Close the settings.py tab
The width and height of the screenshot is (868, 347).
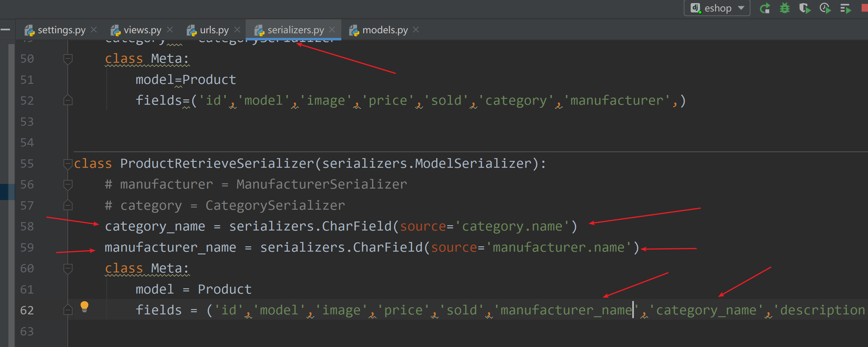click(94, 30)
